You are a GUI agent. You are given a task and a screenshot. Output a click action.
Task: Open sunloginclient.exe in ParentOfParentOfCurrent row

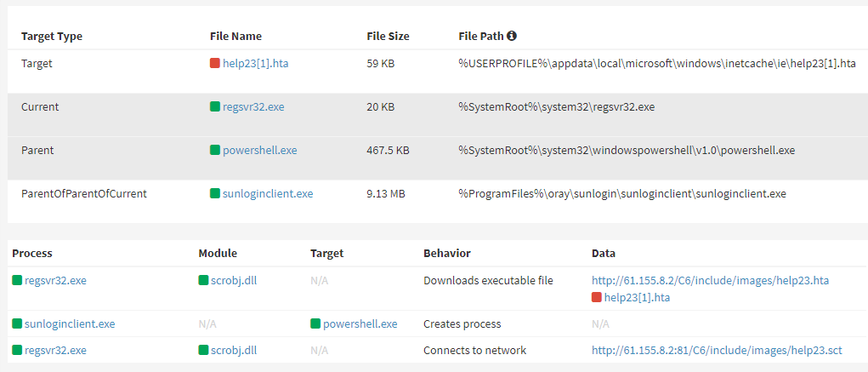pos(268,194)
